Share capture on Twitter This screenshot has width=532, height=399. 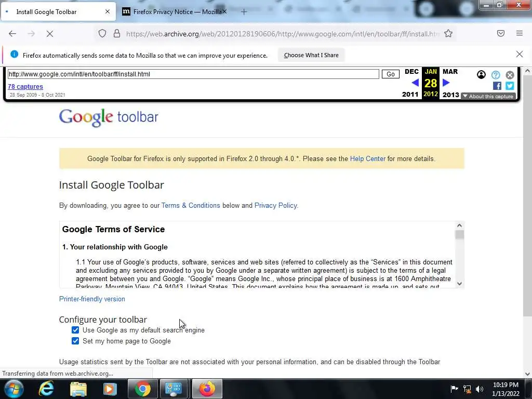[510, 86]
